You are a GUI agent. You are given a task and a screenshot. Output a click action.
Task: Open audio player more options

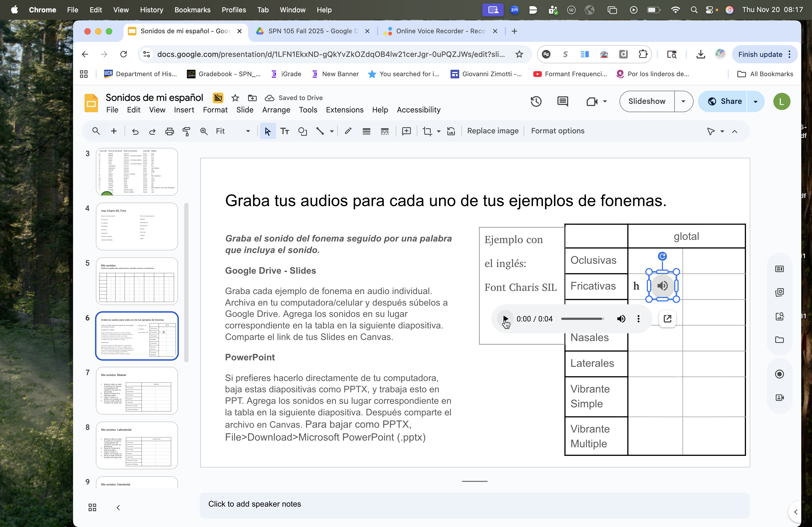pos(638,319)
